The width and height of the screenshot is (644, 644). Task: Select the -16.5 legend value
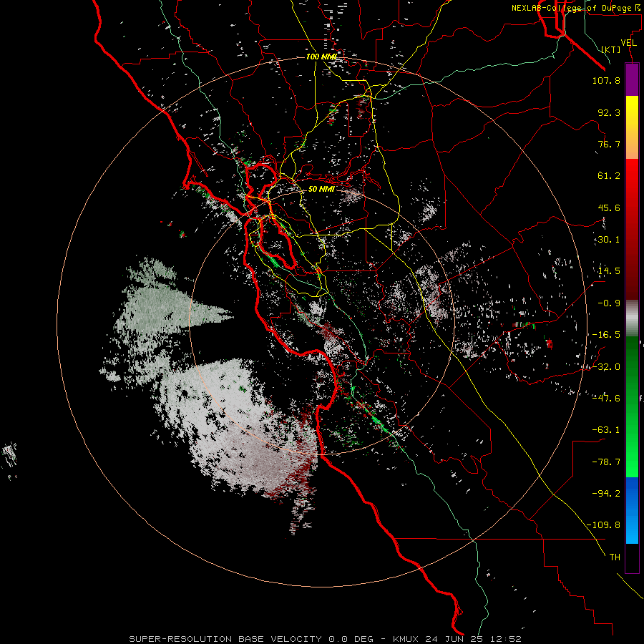pos(606,335)
